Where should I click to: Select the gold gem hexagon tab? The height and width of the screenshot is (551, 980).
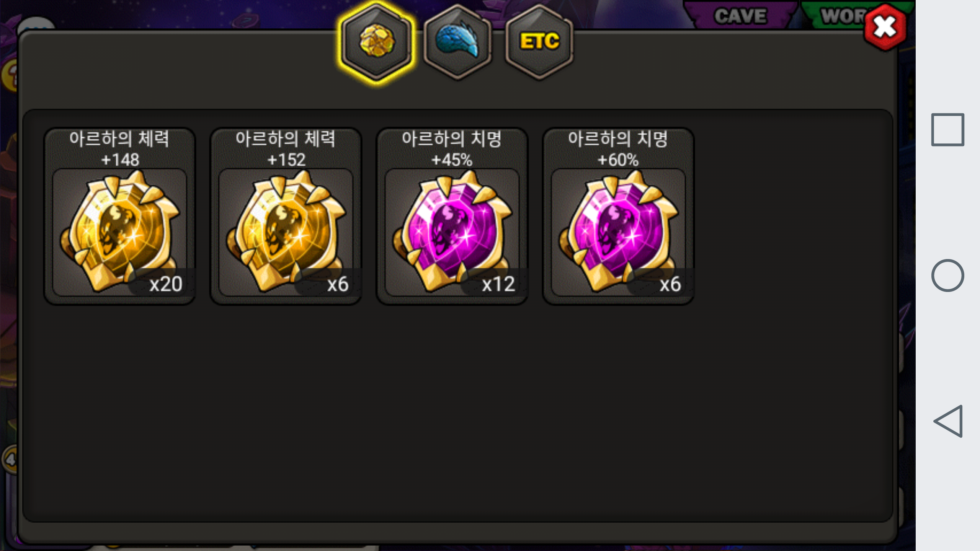[x=377, y=42]
